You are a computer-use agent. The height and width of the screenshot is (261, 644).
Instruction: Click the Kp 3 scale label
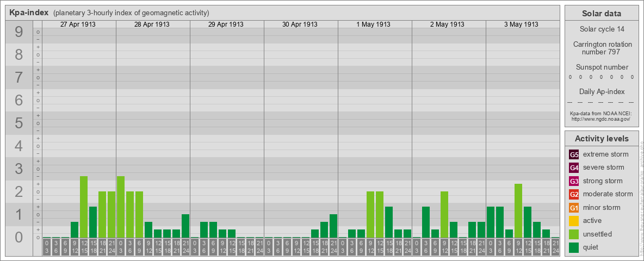click(x=19, y=169)
